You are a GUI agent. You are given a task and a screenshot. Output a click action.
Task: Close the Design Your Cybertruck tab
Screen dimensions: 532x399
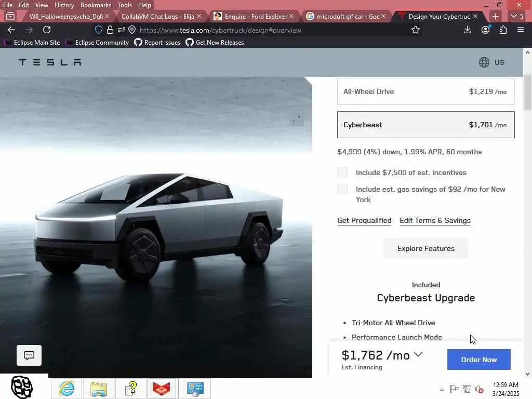pos(475,16)
